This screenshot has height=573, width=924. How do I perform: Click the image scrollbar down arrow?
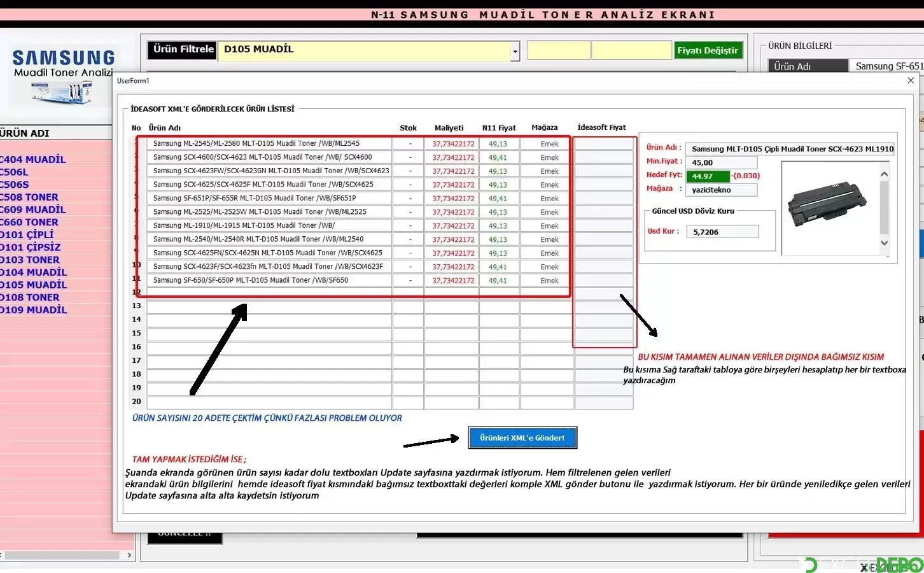[x=884, y=243]
